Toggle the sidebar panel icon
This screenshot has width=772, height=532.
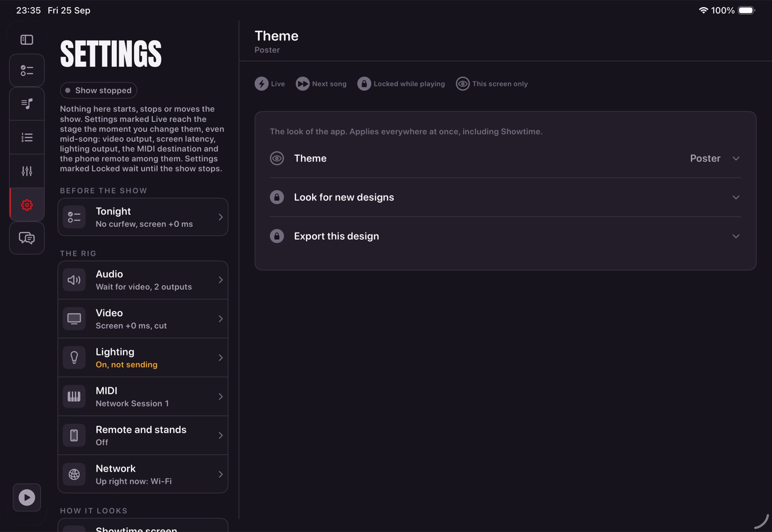coord(27,40)
